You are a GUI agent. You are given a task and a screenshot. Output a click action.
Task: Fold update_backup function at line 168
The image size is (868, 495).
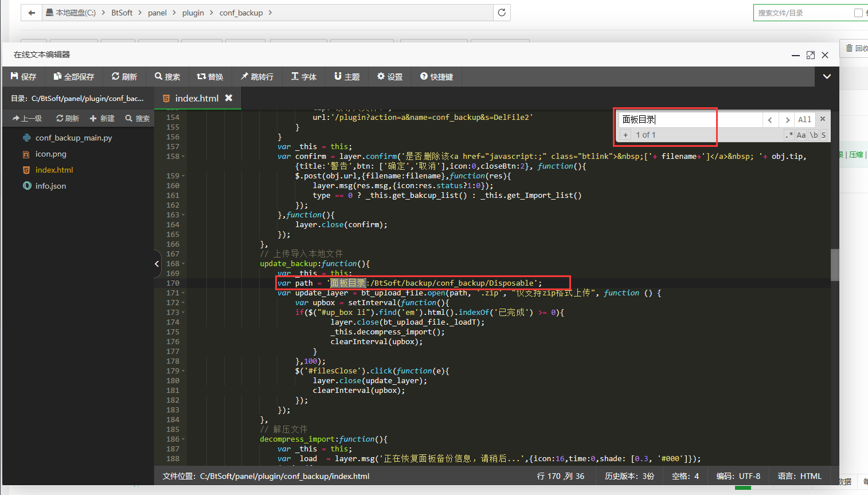[x=183, y=264]
